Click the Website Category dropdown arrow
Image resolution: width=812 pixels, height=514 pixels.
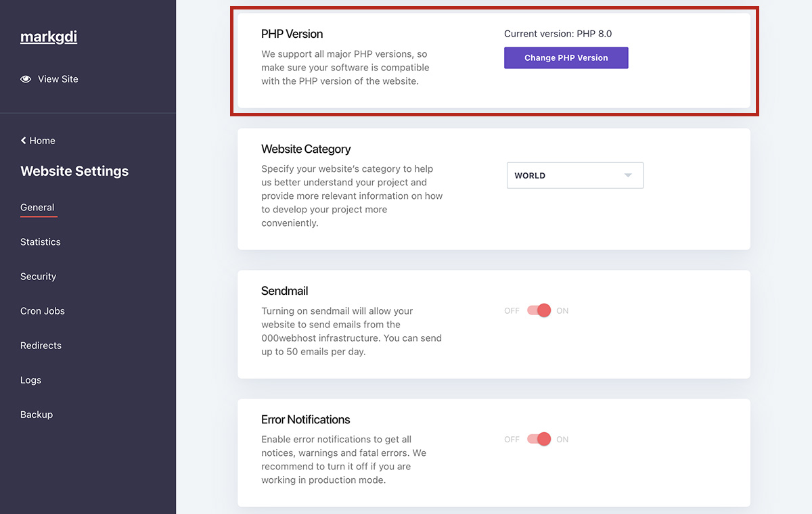pos(628,175)
